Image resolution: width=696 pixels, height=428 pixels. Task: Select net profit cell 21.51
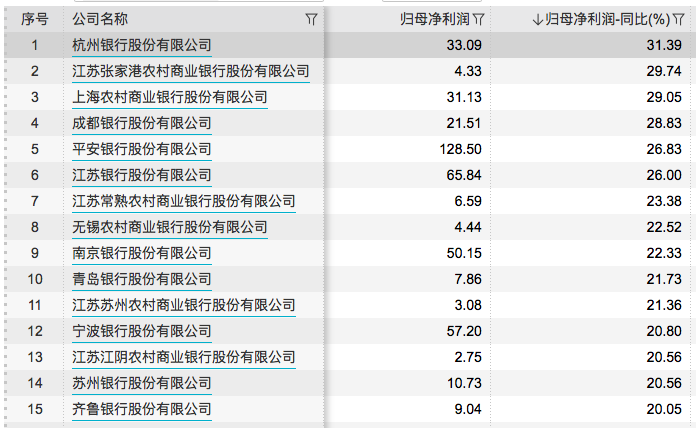464,123
